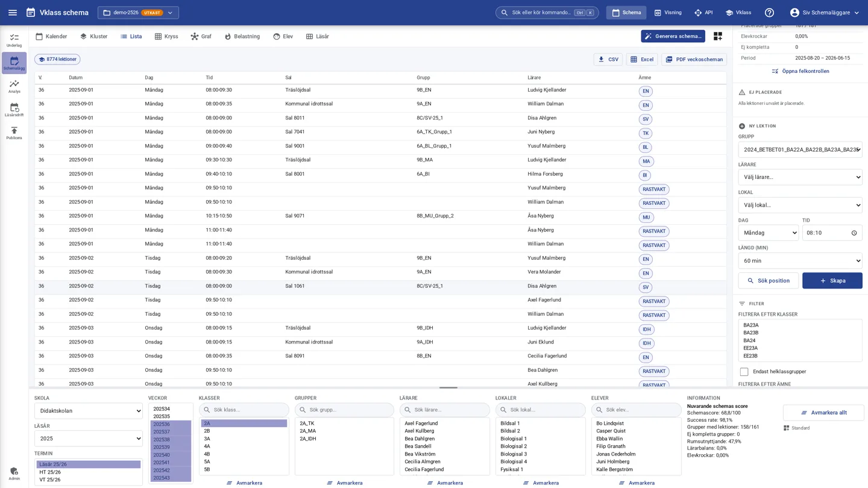Click Sök position button
Viewport: 868px width, 488px height.
[769, 281]
